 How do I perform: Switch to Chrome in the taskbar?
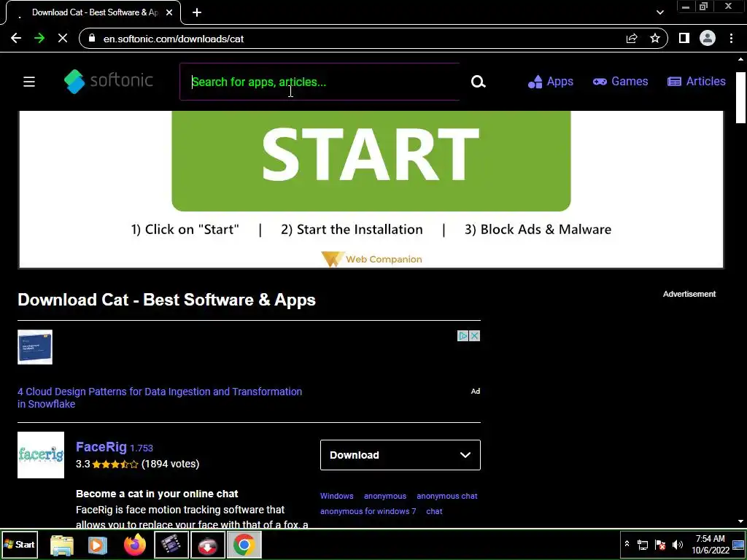pyautogui.click(x=244, y=545)
